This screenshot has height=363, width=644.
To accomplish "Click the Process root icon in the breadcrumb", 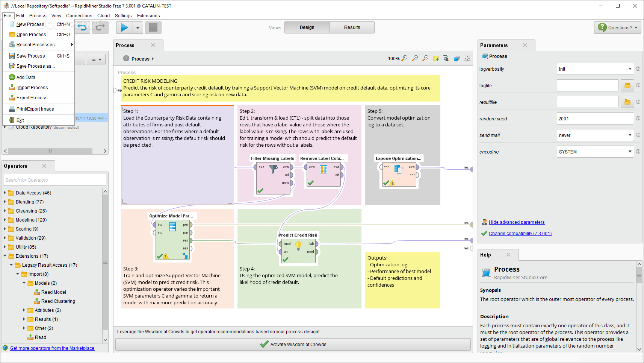I will 126,59.
